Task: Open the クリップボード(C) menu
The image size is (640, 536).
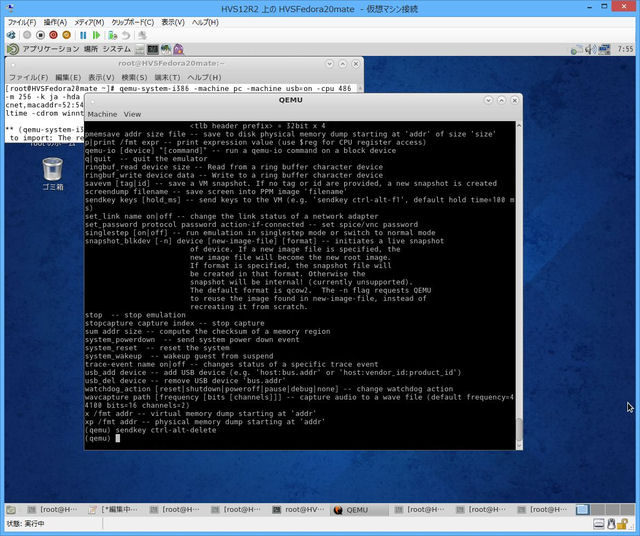Action: [x=133, y=22]
